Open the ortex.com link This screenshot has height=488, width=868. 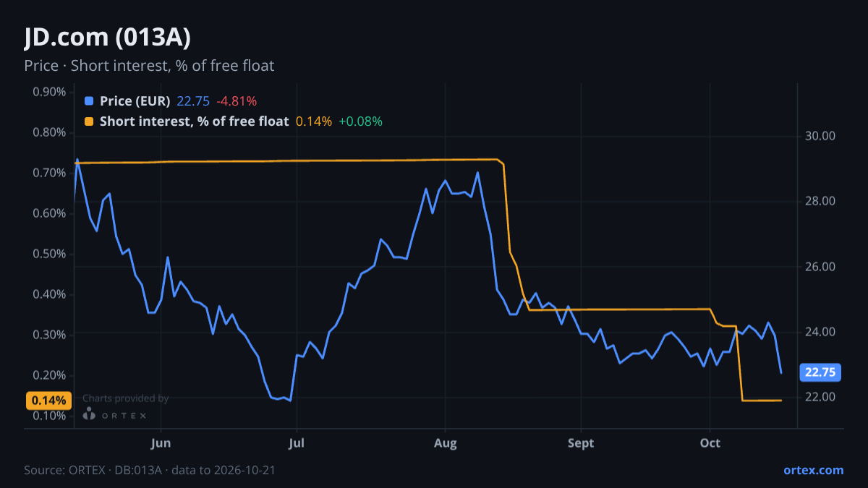pos(813,470)
